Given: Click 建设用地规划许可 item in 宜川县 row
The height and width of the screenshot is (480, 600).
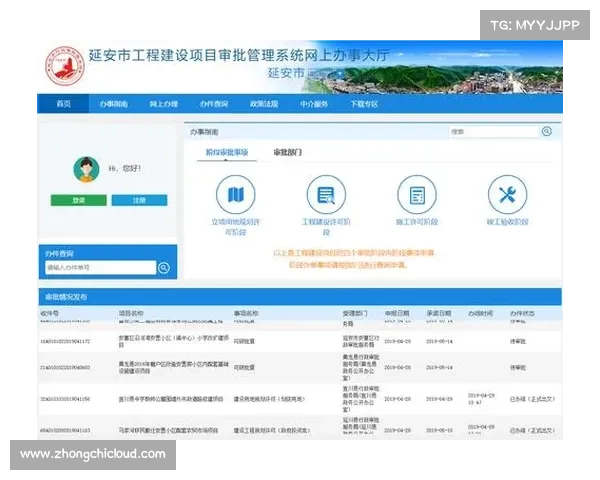Looking at the screenshot, I should [x=269, y=399].
